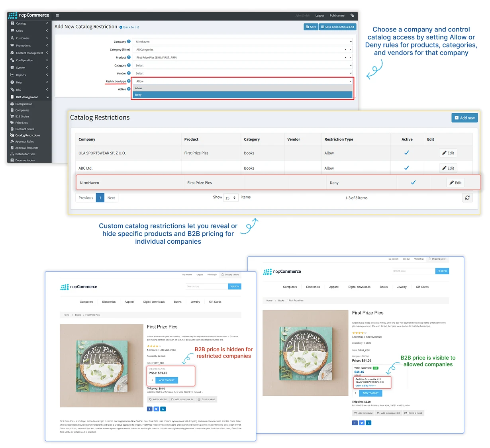Image resolution: width=490 pixels, height=448 pixels.
Task: Open Shopping cart (1) in hidden-B2B-price storefront
Action: click(x=230, y=274)
